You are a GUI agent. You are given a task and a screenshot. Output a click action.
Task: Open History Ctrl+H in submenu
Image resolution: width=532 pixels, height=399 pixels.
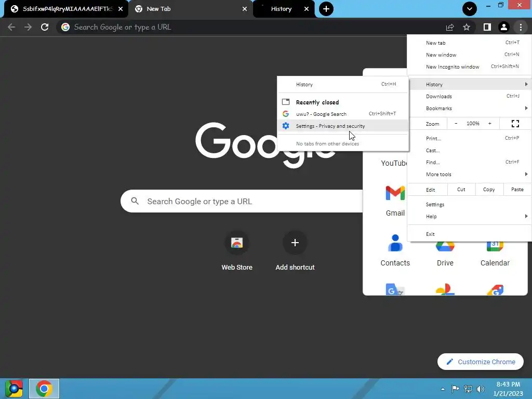coord(343,85)
